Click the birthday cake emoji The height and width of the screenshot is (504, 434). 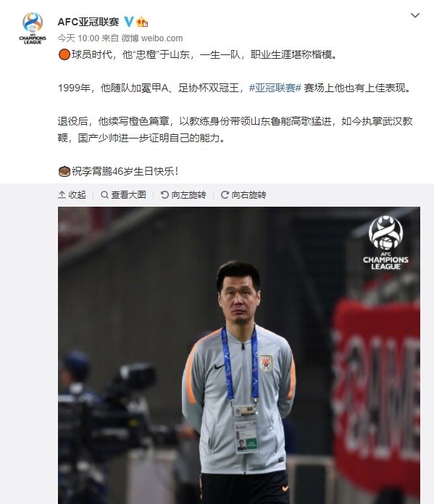[64, 171]
